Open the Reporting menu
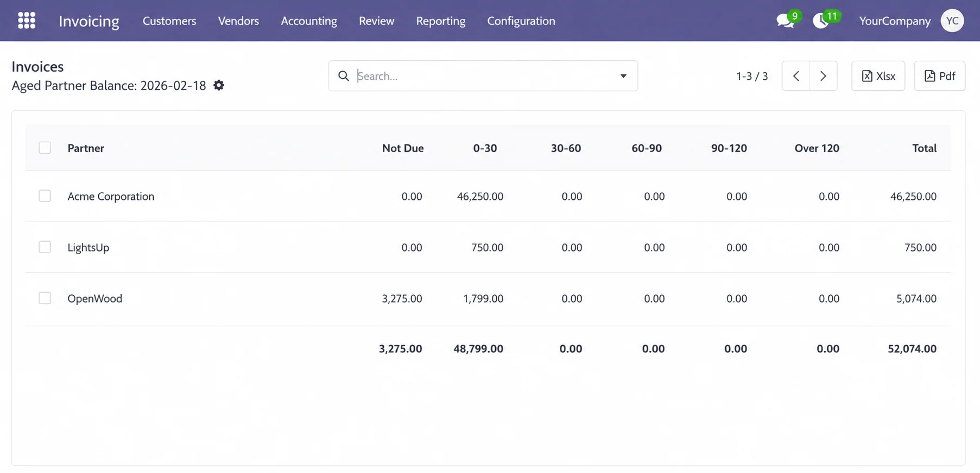The width and height of the screenshot is (980, 473). (440, 21)
